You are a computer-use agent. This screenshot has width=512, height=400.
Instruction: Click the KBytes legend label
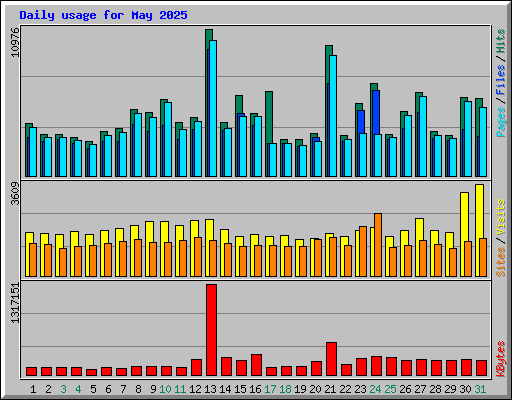point(501,359)
